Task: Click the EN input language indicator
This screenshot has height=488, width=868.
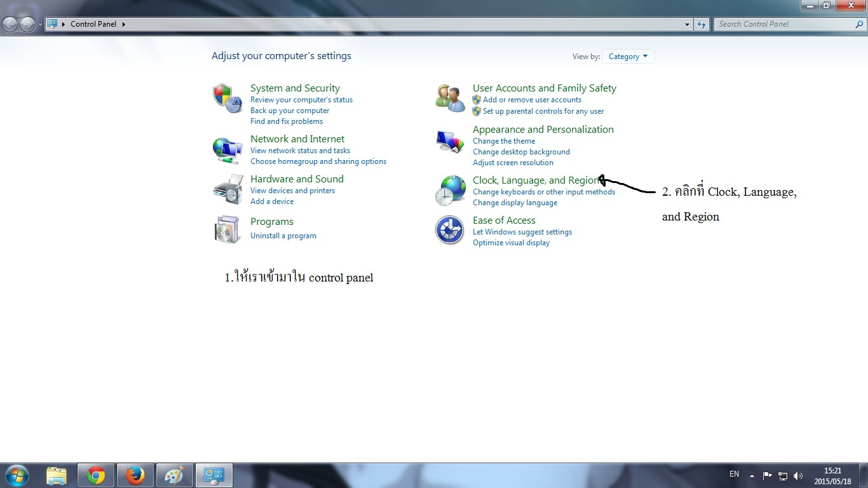Action: [734, 474]
